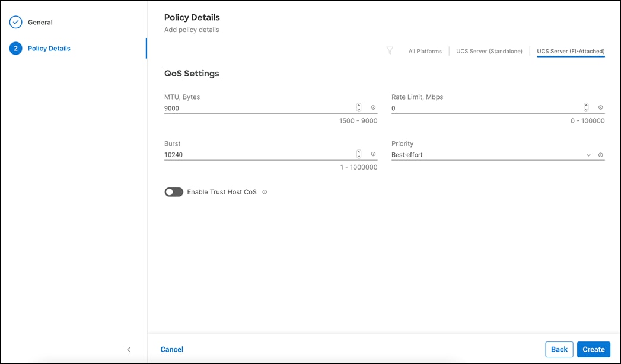Viewport: 621px width, 364px height.
Task: Collapse the left panel with the chevron
Action: pos(129,349)
